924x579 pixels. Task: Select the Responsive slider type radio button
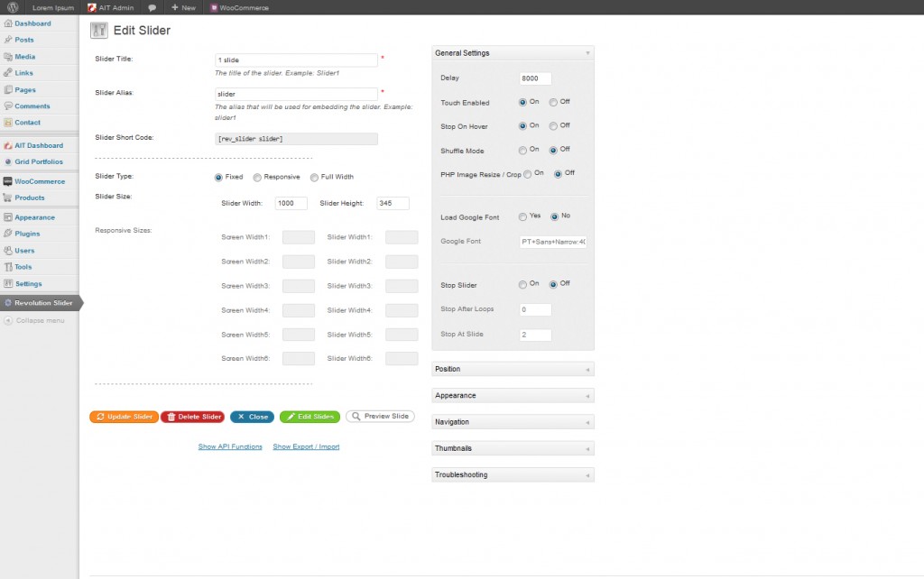pyautogui.click(x=257, y=178)
